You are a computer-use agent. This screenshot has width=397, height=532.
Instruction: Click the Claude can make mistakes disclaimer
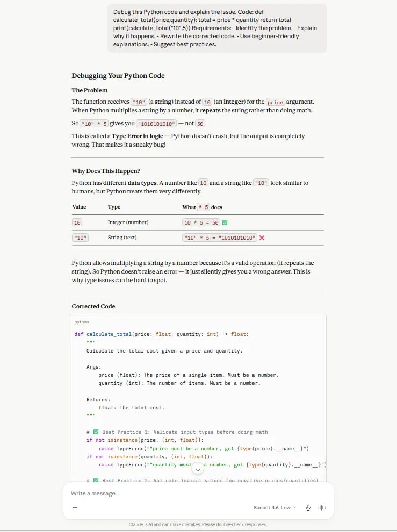198,524
